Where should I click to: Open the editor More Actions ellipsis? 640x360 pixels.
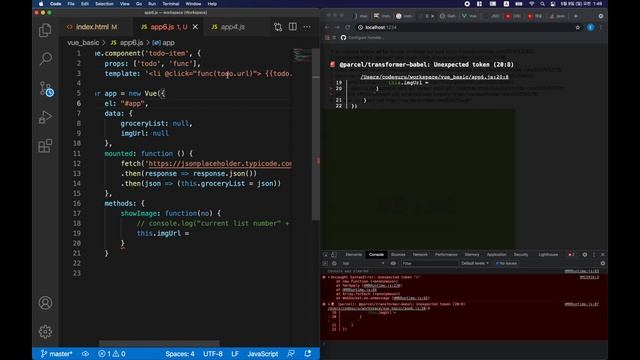[x=307, y=27]
